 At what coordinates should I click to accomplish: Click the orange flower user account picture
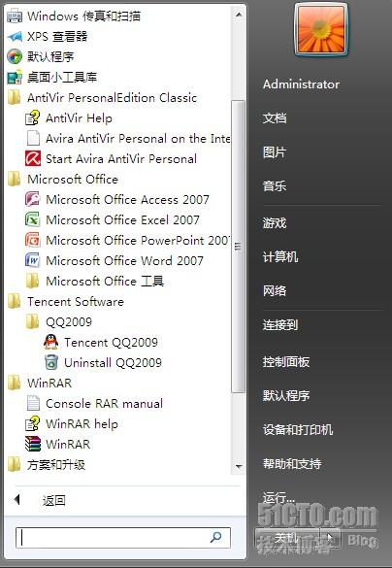(321, 30)
